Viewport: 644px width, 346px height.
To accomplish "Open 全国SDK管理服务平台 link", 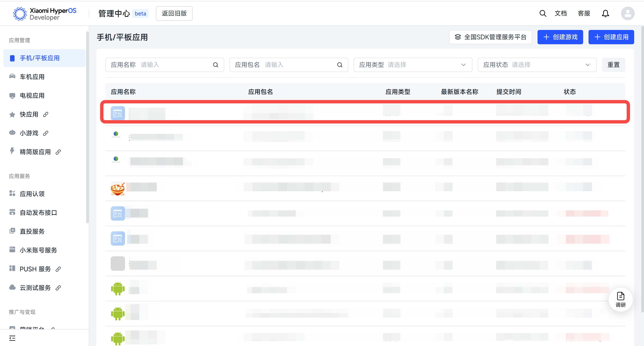I will click(490, 37).
